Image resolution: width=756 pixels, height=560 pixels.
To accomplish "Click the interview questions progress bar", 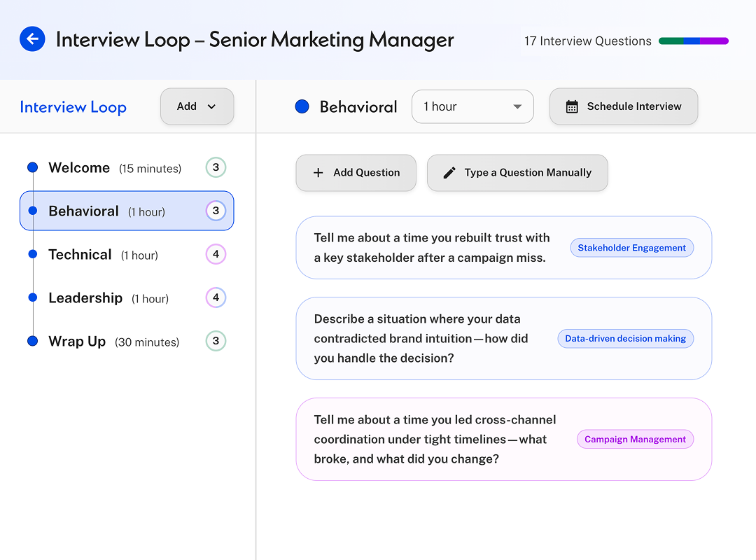I will (x=693, y=41).
